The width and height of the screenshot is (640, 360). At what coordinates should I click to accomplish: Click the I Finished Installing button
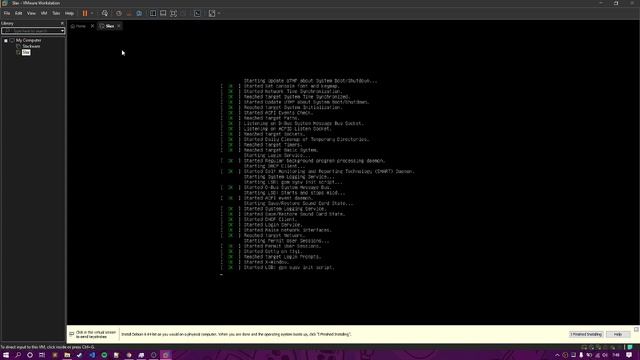click(586, 334)
